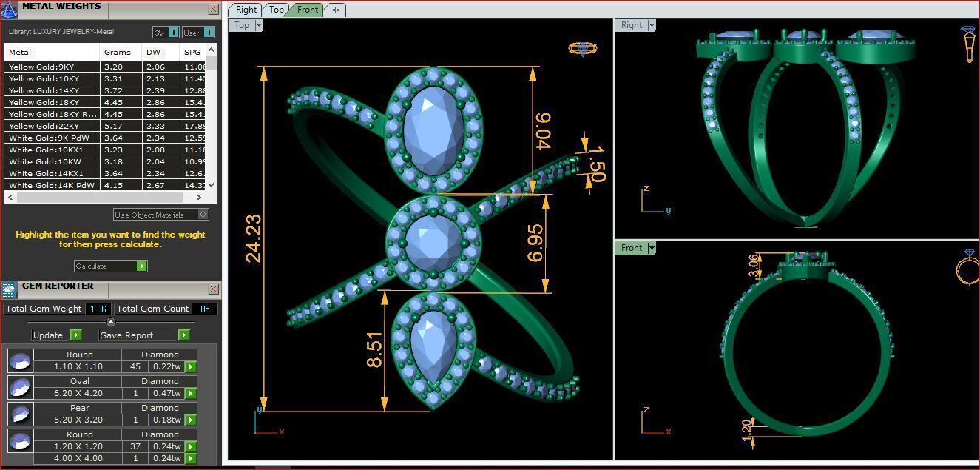Image resolution: width=980 pixels, height=470 pixels.
Task: Click green arrow on 1.20 X 1.20 row
Action: pyautogui.click(x=191, y=447)
